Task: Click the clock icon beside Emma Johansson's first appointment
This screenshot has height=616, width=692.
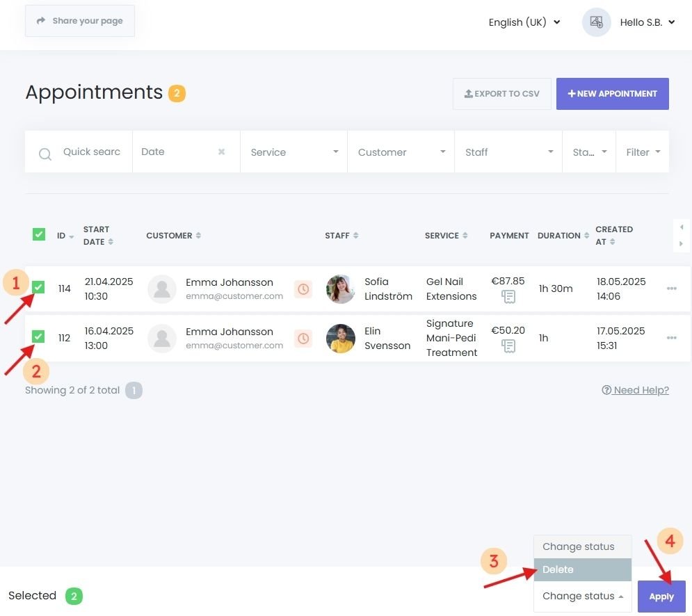Action: pos(303,289)
